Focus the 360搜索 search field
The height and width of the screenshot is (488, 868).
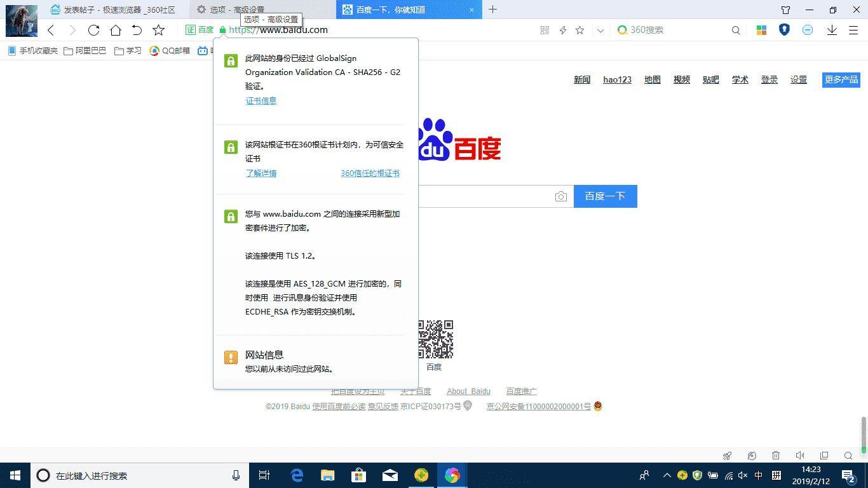(674, 30)
